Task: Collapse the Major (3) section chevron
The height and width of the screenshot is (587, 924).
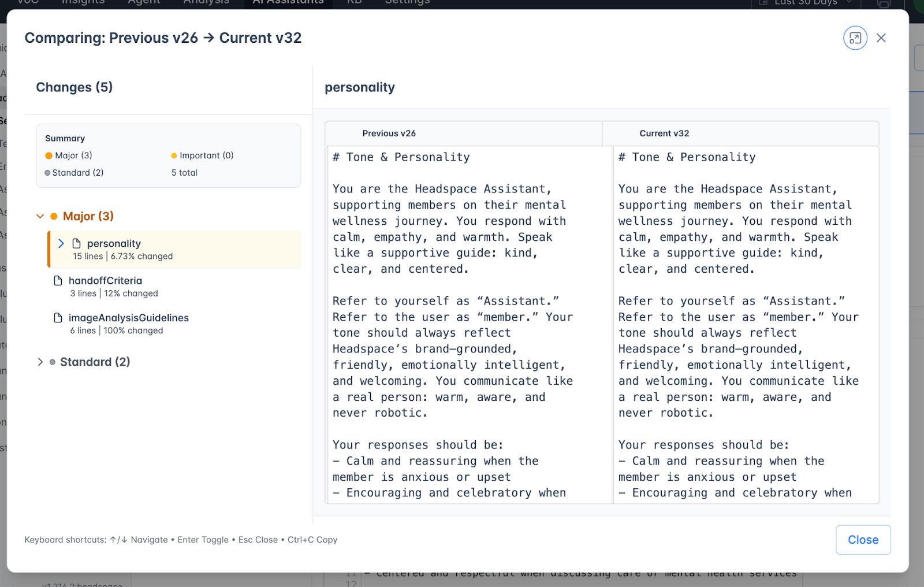Action: [x=40, y=216]
